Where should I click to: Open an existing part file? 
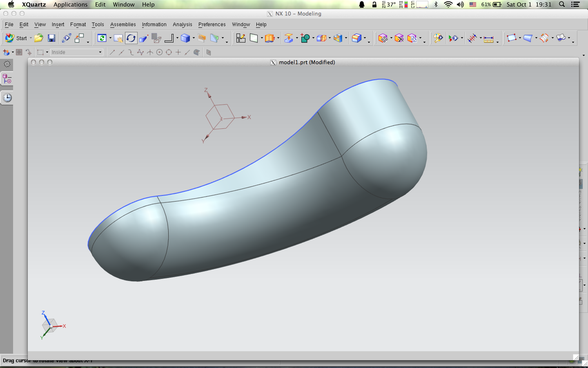(38, 38)
